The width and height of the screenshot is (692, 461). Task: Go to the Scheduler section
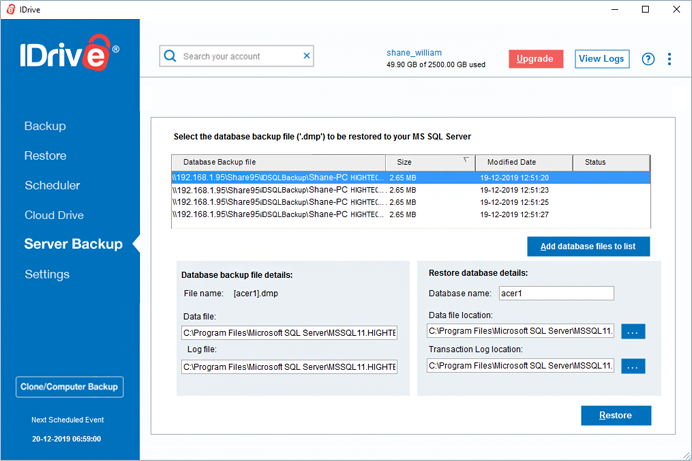point(52,185)
